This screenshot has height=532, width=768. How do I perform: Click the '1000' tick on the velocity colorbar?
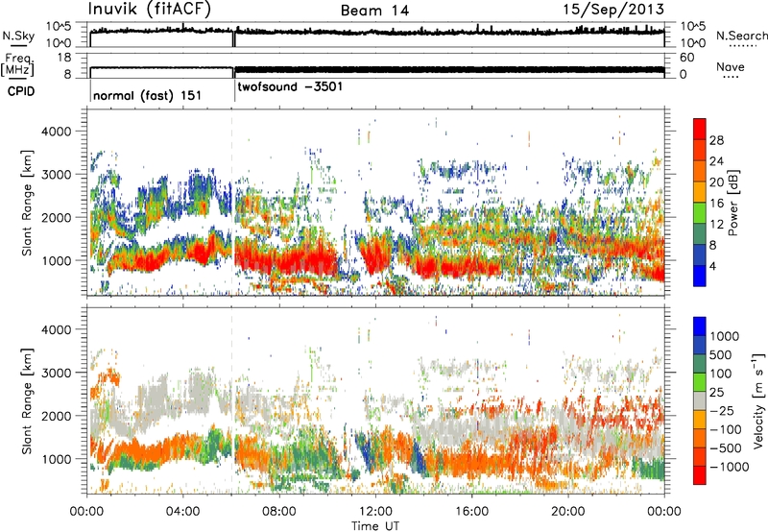725,336
